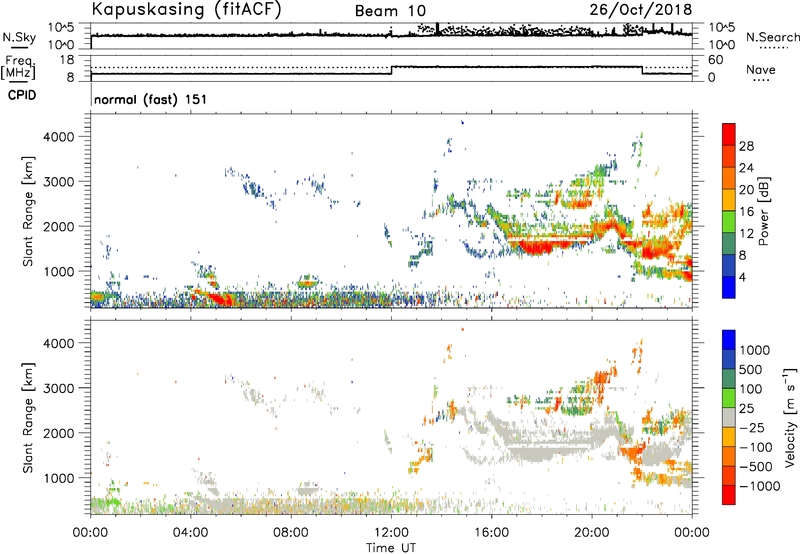Click the '04:00' time axis label
This screenshot has height=554, width=800.
click(x=191, y=533)
